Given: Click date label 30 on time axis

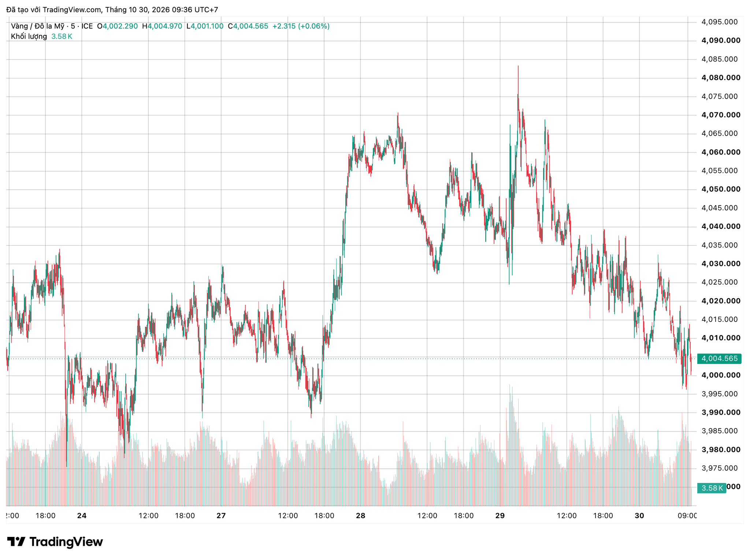Looking at the screenshot, I should pyautogui.click(x=639, y=516).
